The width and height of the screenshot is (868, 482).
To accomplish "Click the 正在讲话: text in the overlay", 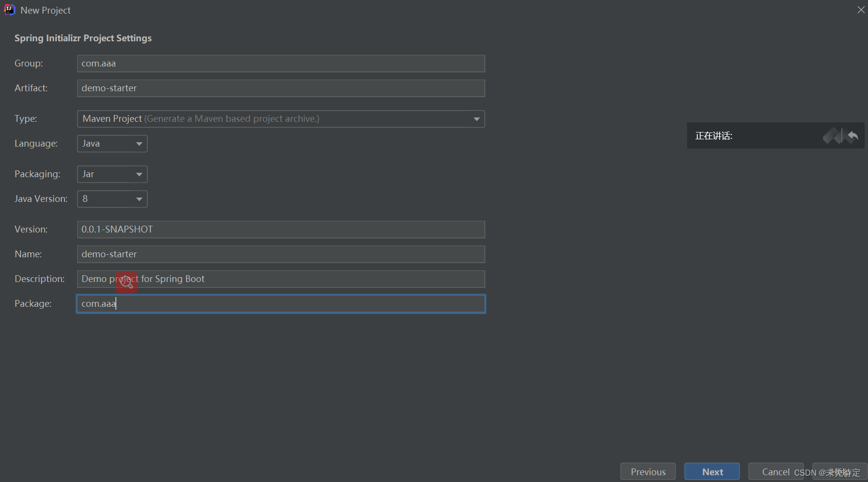I will tap(714, 136).
